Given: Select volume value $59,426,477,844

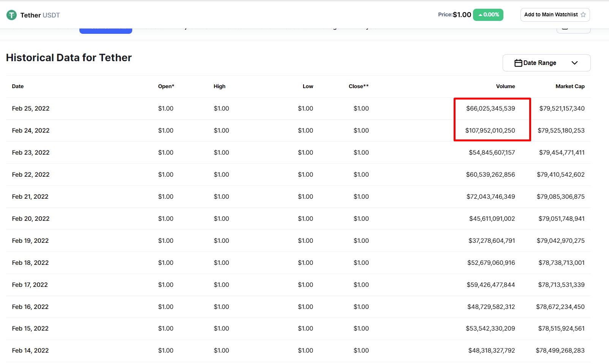Looking at the screenshot, I should tap(491, 285).
